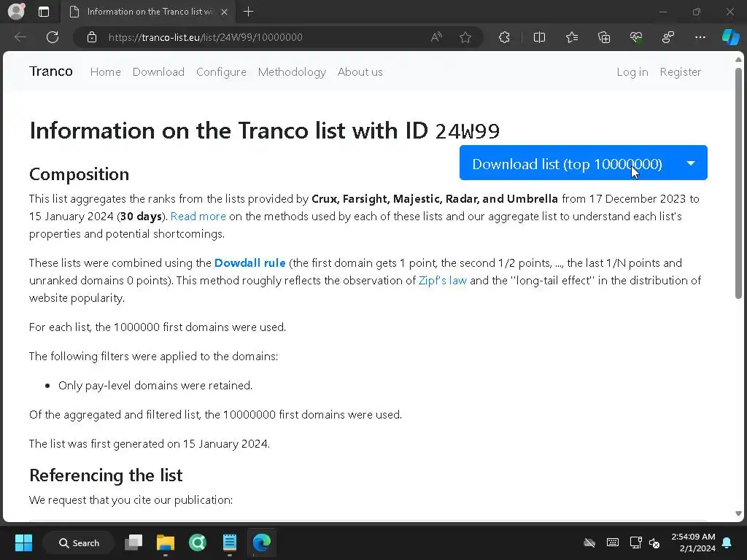Click the 'Composition' heading
Viewport: 747px width, 560px height.
coord(79,174)
